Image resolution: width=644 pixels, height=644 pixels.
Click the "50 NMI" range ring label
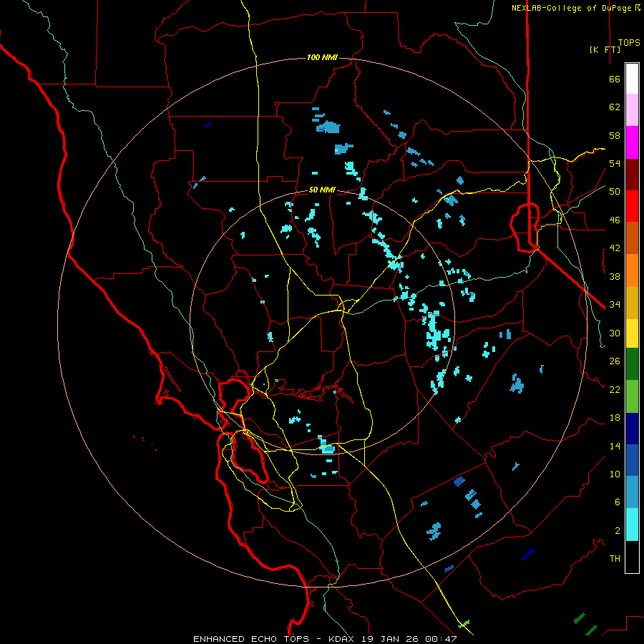point(322,190)
